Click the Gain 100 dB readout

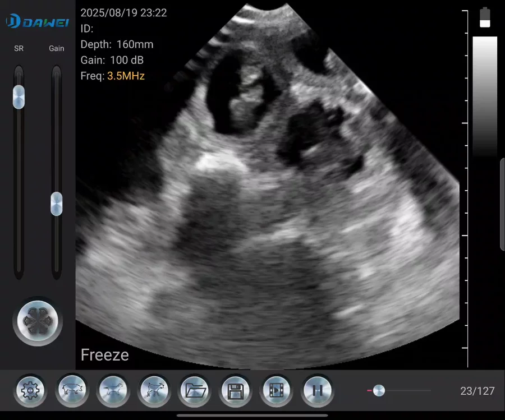[x=112, y=60]
